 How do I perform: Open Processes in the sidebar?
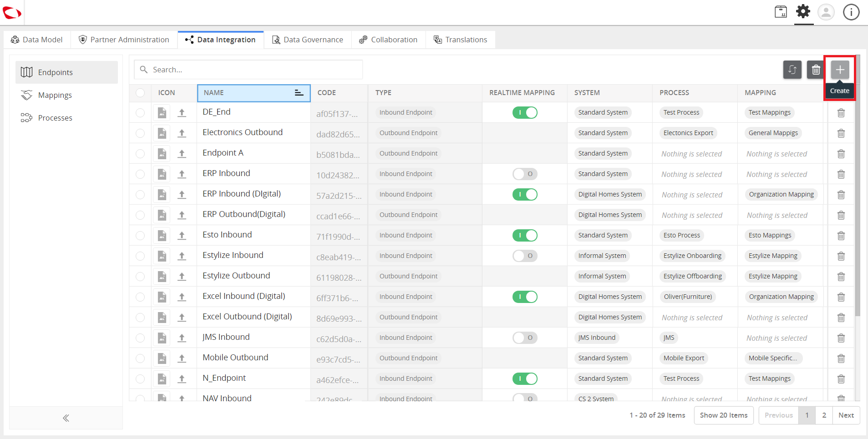66,118
